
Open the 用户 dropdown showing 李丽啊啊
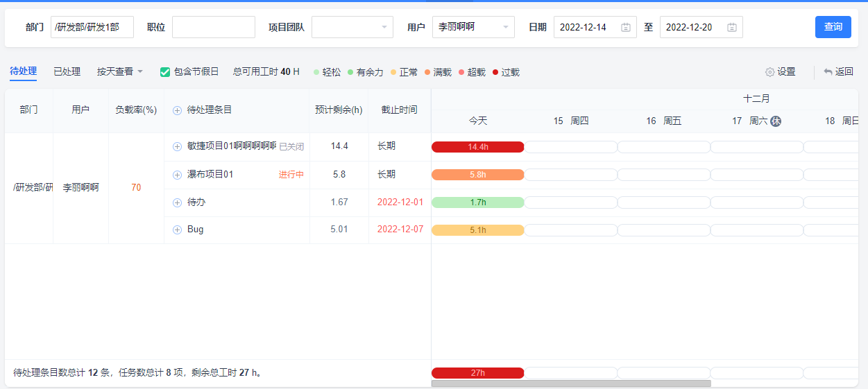point(473,27)
